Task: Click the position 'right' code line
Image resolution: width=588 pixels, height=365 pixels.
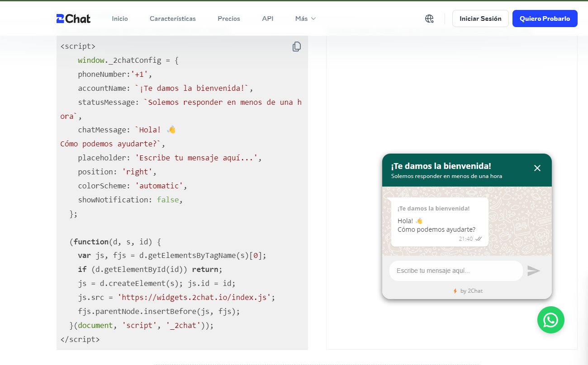Action: [x=117, y=172]
